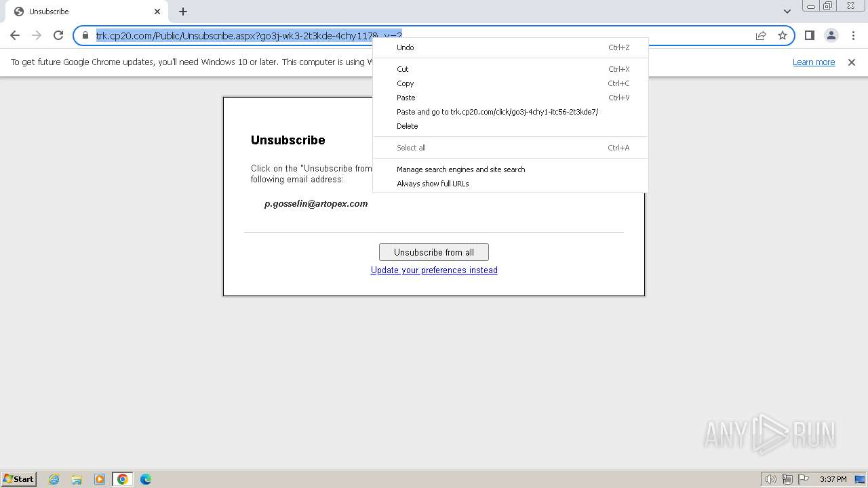The width and height of the screenshot is (868, 488).
Task: Choose Select all menu entry
Action: (x=511, y=148)
